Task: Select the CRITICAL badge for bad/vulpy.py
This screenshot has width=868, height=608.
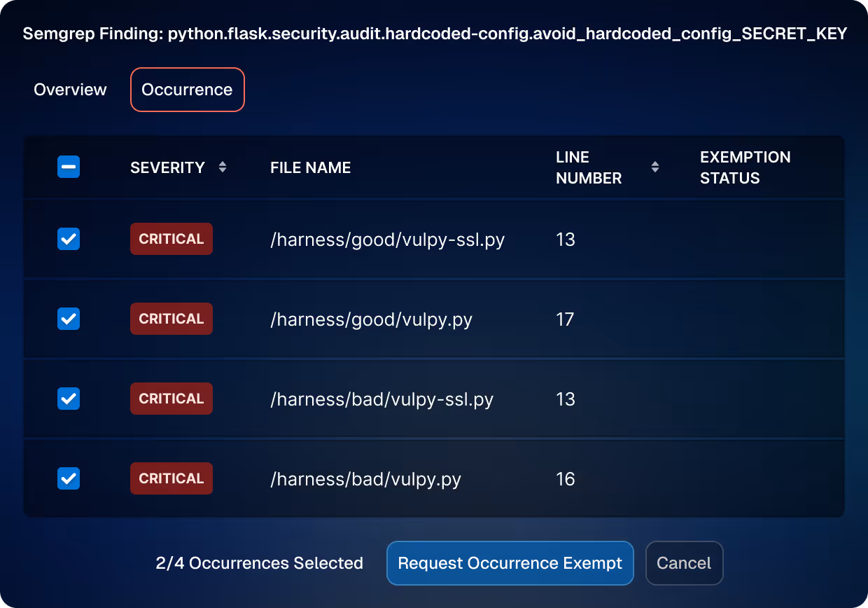Action: pyautogui.click(x=171, y=478)
